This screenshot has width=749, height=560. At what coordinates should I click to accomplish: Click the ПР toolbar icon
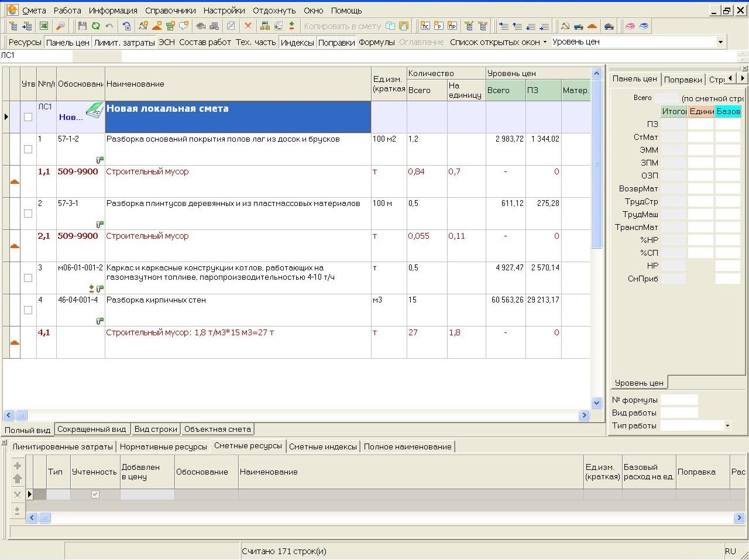452,26
